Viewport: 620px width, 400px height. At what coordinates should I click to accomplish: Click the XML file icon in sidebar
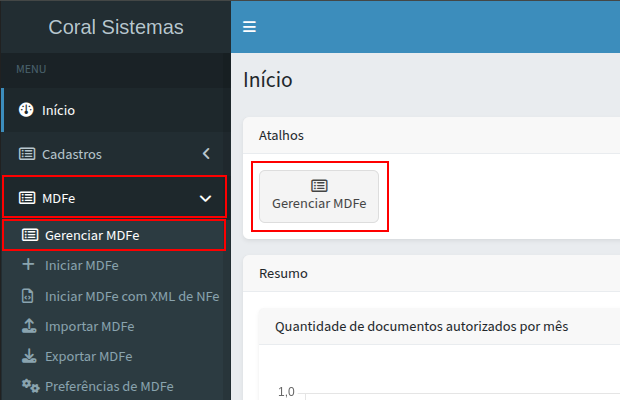pos(28,296)
